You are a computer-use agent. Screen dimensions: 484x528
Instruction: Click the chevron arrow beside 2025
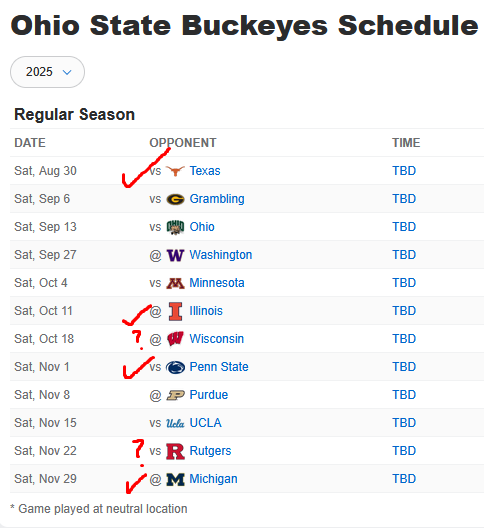[x=67, y=72]
